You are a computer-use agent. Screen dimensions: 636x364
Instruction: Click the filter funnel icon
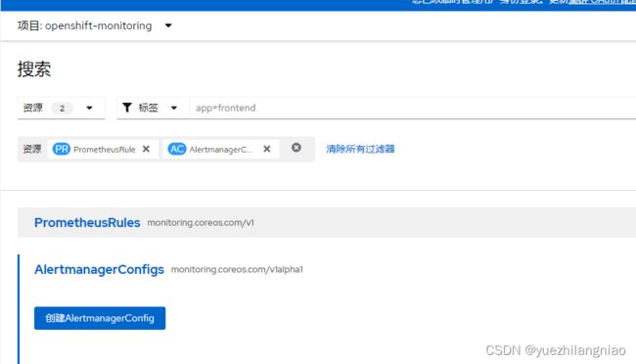127,108
